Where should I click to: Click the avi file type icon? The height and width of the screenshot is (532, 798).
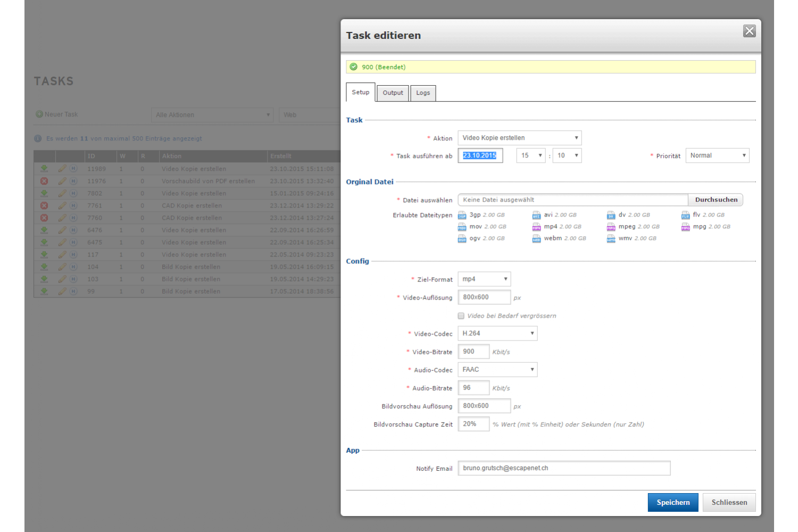coord(536,215)
